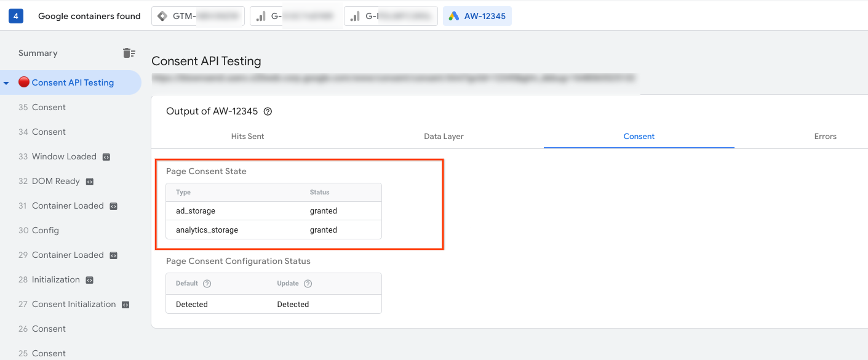The image size is (868, 360).
Task: Click the code icon beside 31 Container Loaded
Action: tap(114, 206)
